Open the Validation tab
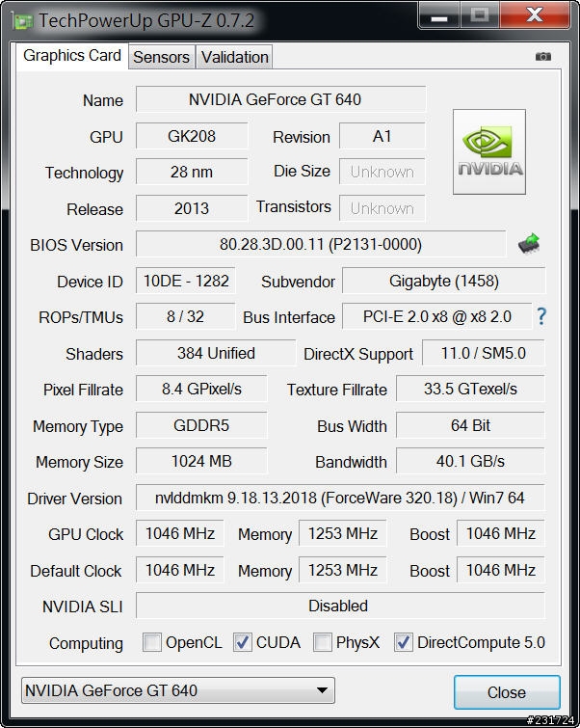The image size is (580, 728). click(234, 57)
